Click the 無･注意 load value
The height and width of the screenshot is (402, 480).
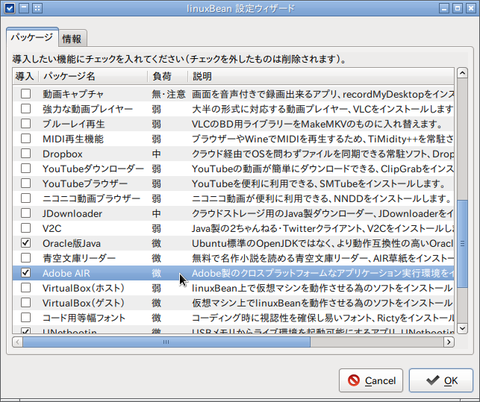coord(168,94)
